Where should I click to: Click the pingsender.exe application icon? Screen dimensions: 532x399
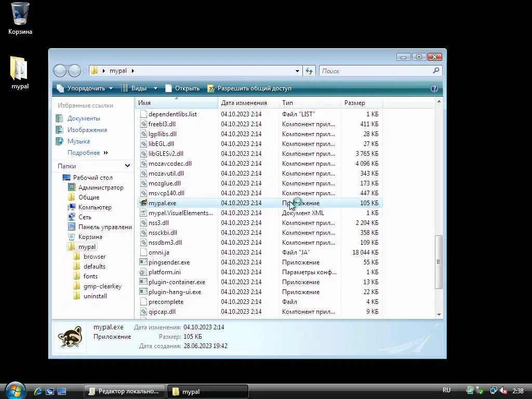[143, 262]
